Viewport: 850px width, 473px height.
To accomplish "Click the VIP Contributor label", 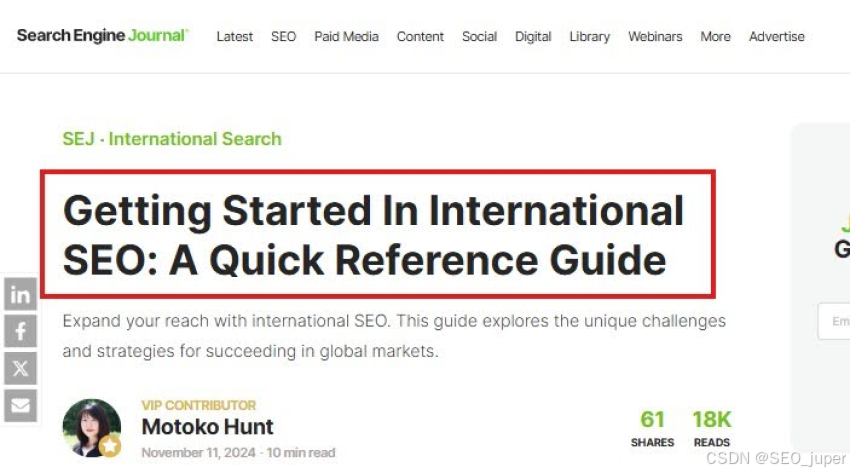I will (198, 405).
